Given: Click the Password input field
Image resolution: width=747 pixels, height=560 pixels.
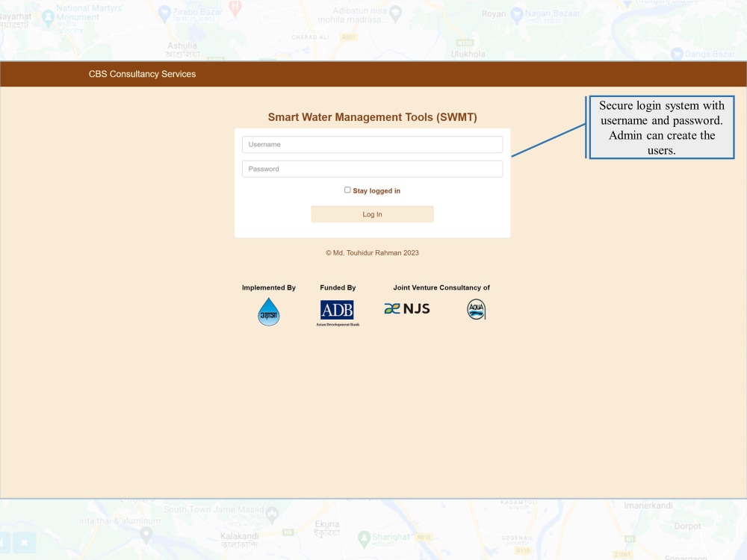Looking at the screenshot, I should 372,169.
